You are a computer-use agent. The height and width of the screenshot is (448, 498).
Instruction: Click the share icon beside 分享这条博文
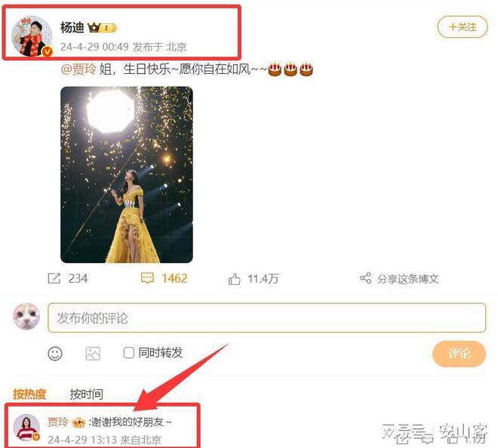click(365, 278)
